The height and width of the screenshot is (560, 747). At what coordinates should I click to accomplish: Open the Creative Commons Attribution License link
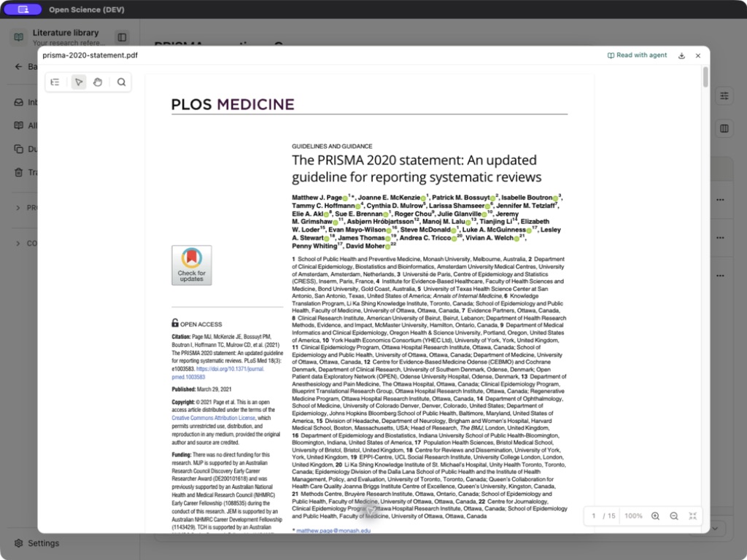[214, 418]
